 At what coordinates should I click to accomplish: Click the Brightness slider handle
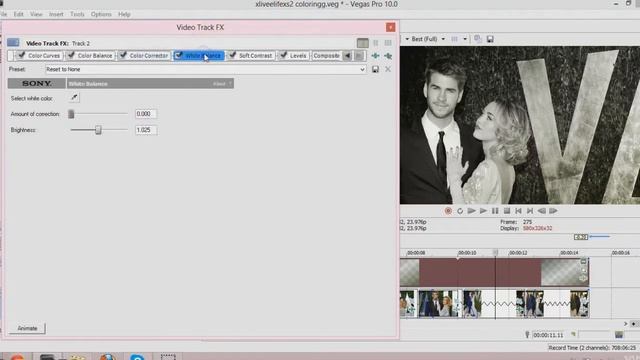click(x=98, y=130)
